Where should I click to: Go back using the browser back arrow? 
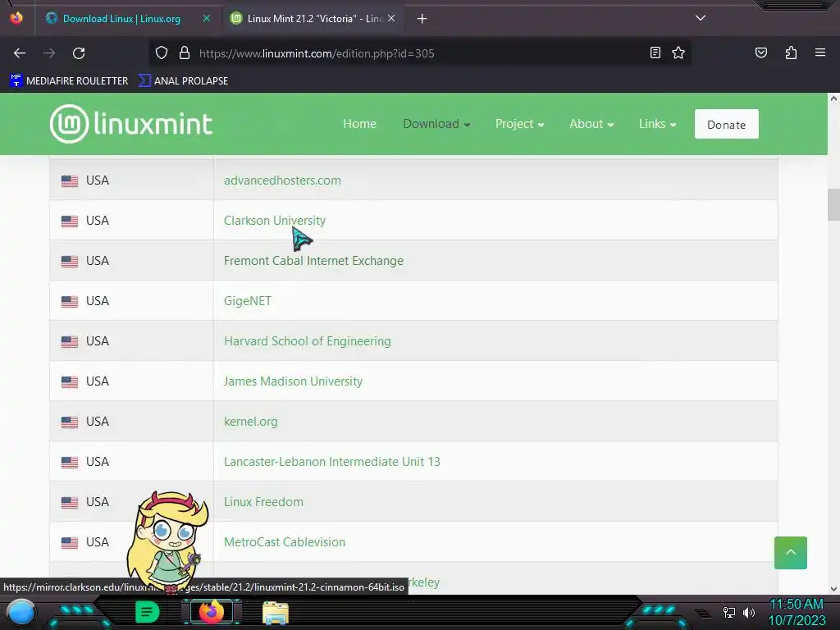(x=20, y=53)
